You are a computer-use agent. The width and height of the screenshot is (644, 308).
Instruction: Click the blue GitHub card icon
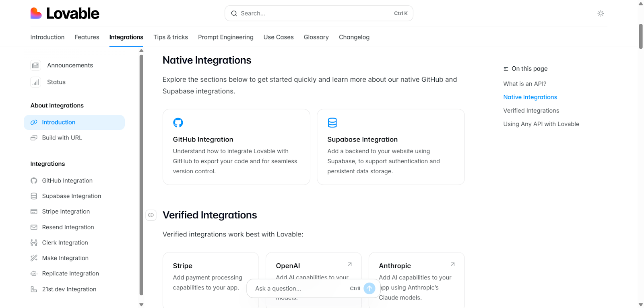coord(178,123)
